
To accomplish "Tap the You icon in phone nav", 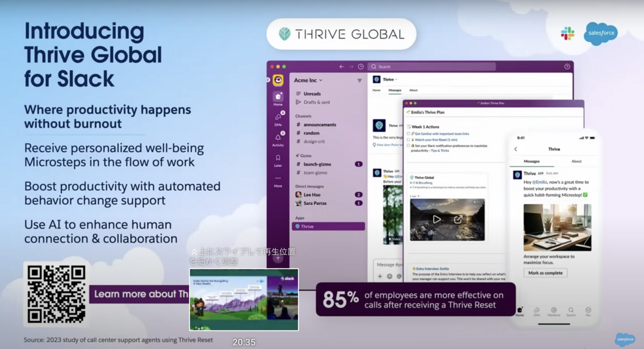I will pos(588,311).
